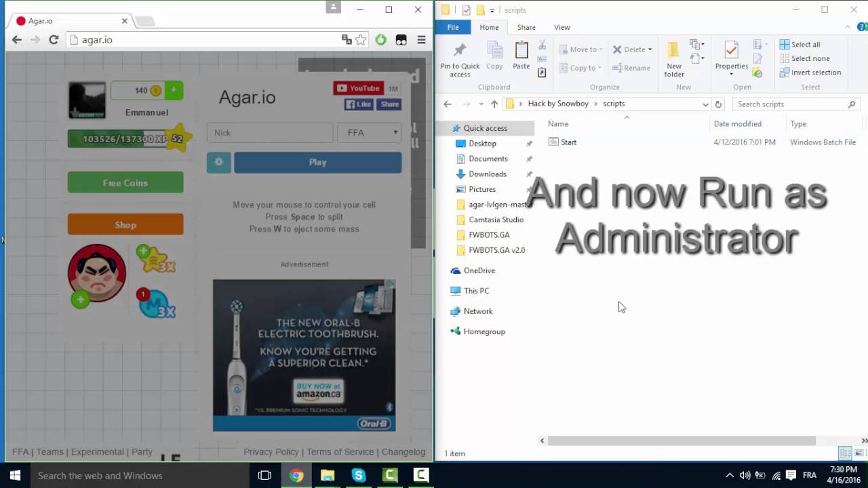Click the horizontal scrollbar in Explorer
This screenshot has height=488, width=868.
pos(682,441)
